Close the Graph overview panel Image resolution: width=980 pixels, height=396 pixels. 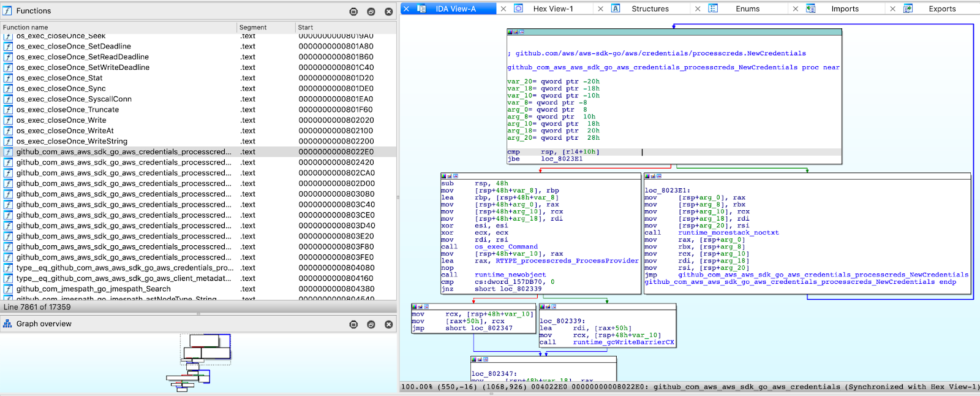[x=388, y=324]
